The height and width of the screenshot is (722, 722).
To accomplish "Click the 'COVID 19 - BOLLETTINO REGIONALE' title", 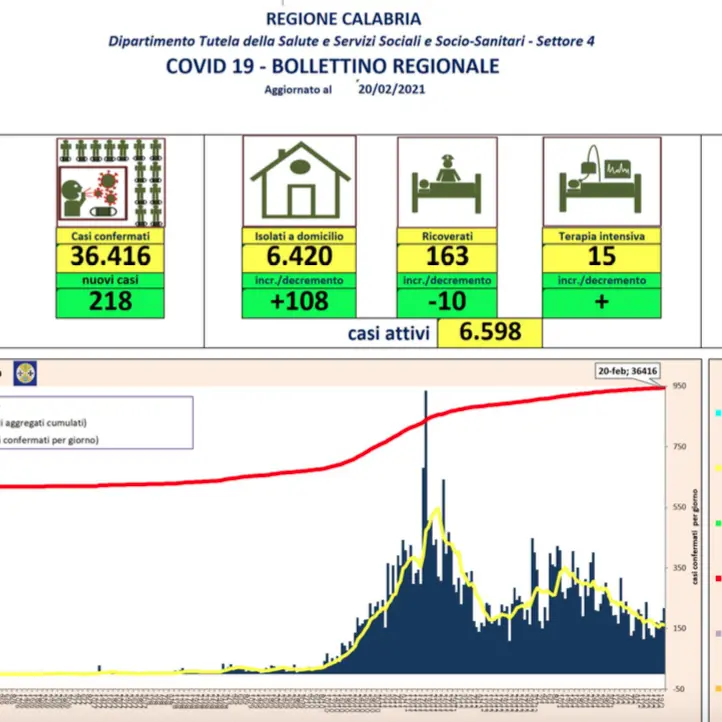I will (332, 66).
